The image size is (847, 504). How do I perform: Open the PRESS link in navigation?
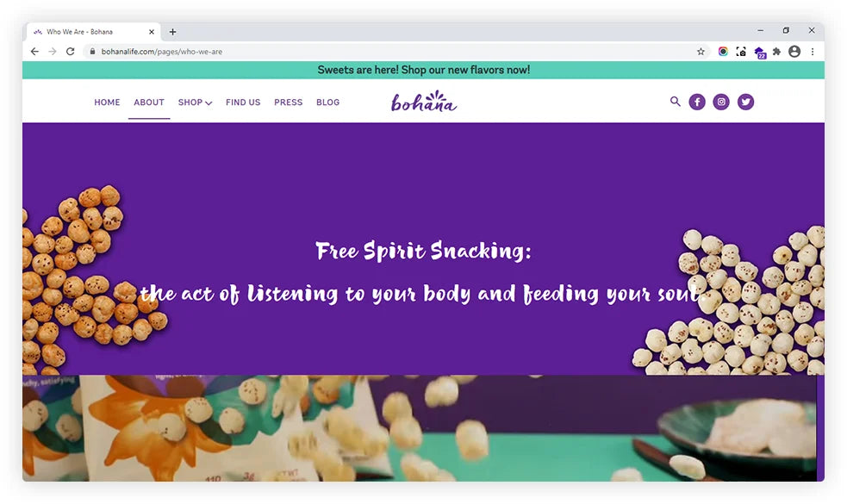pyautogui.click(x=288, y=103)
